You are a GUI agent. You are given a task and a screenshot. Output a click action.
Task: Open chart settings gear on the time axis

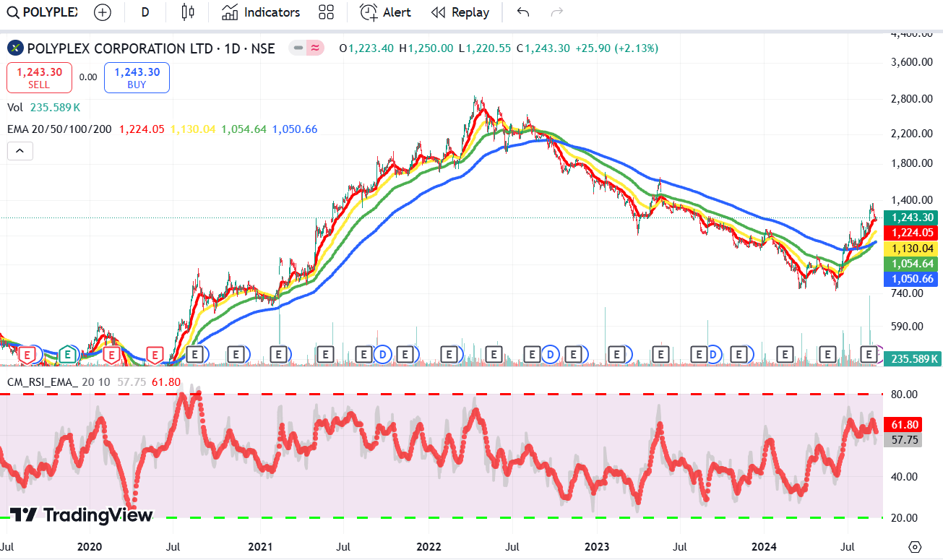pos(916,546)
